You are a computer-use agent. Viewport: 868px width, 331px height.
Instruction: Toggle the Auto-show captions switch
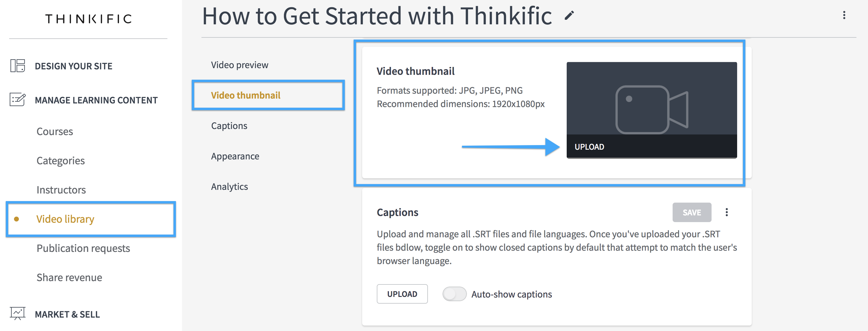pyautogui.click(x=454, y=294)
